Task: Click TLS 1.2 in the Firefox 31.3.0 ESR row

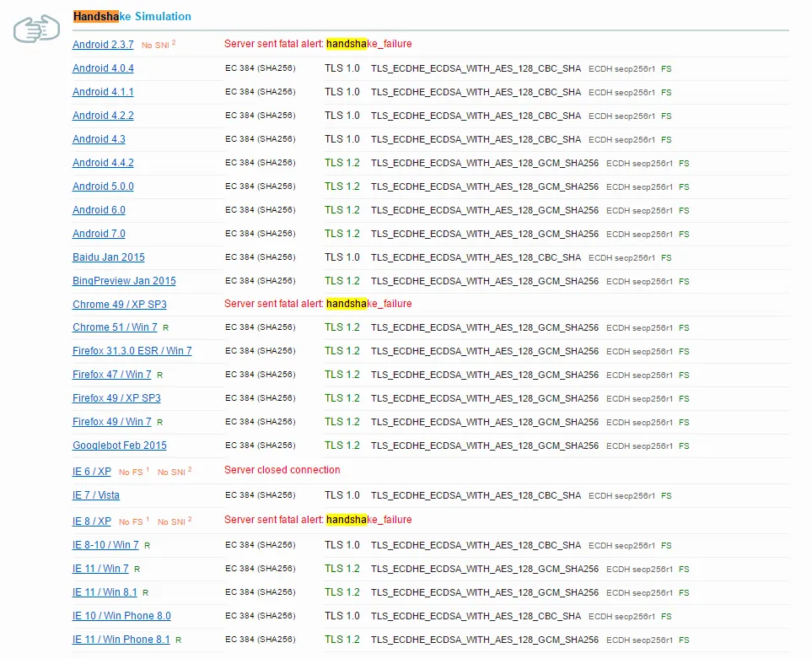Action: 342,351
